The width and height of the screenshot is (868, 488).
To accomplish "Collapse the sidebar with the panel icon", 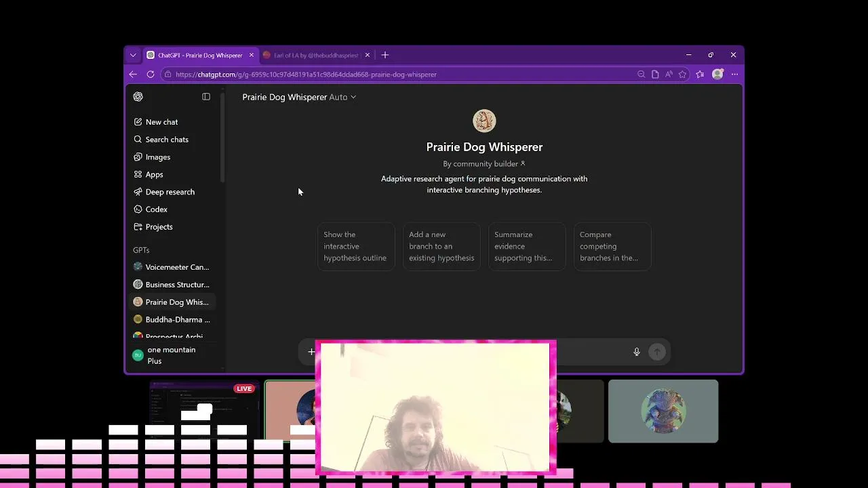I will [x=206, y=97].
